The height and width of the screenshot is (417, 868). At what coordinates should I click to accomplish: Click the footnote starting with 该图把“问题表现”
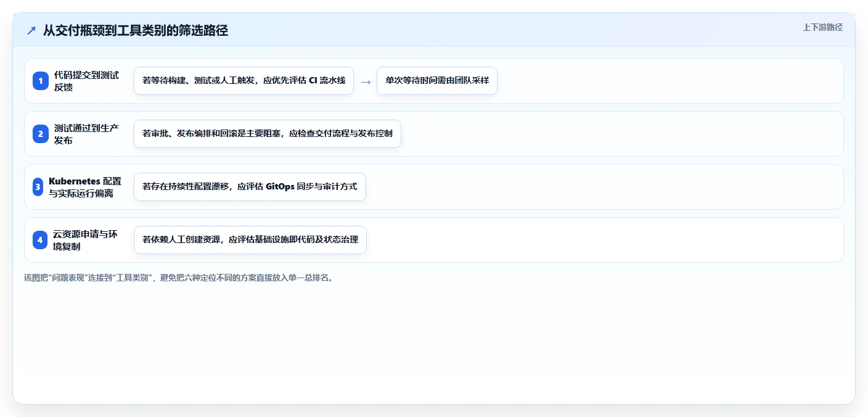(x=180, y=278)
